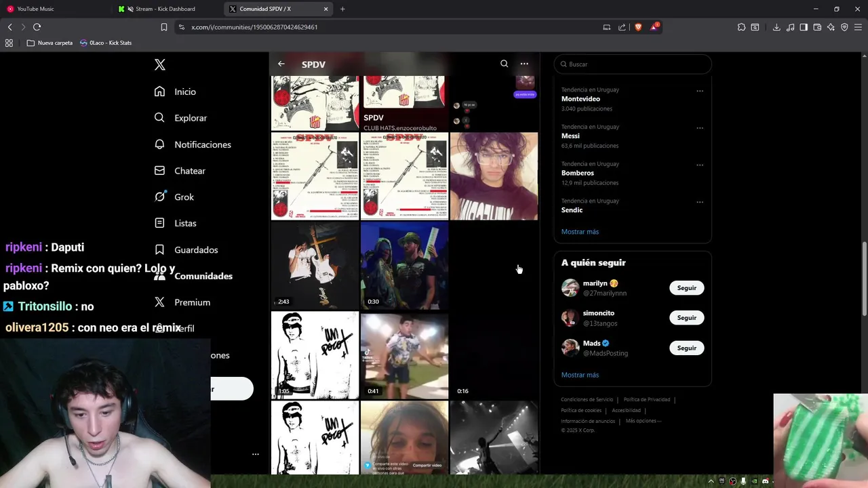Screen dimensions: 868x488
Task: Play the 0:16 dark video thumbnail
Action: tap(494, 355)
